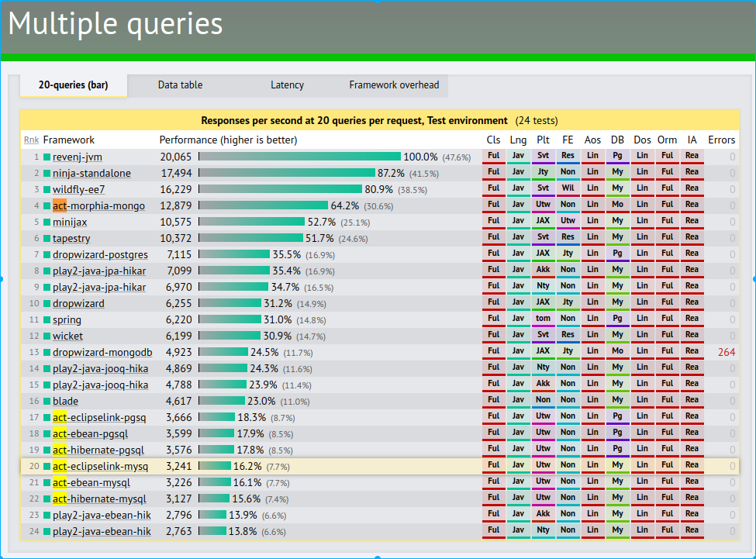
Task: Click the Aos column header
Action: click(x=592, y=140)
